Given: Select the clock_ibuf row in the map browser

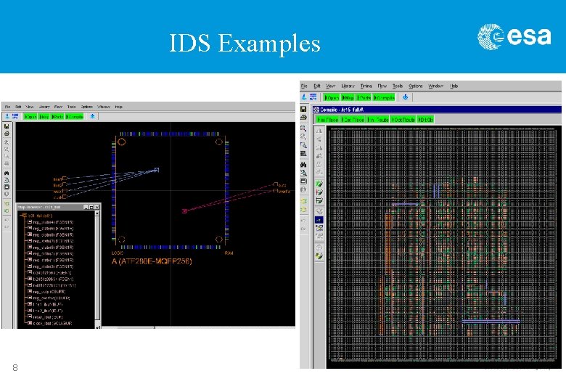Looking at the screenshot, I should [x=50, y=324].
